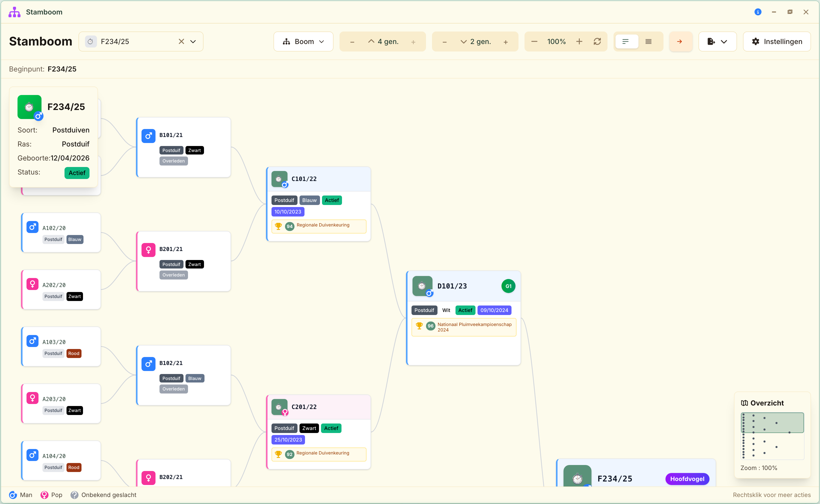820x504 pixels.
Task: Click the Onbekend geslacht legend icon
Action: pyautogui.click(x=75, y=495)
